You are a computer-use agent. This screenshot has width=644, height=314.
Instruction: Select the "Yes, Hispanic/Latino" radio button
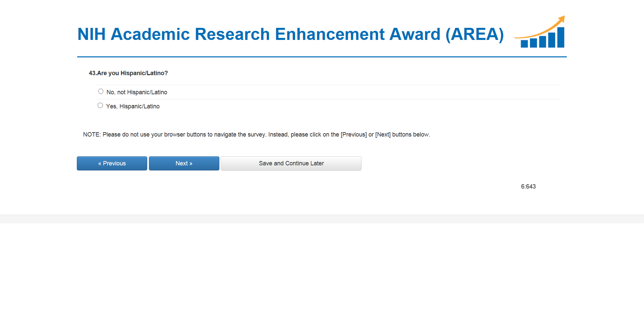pos(100,105)
